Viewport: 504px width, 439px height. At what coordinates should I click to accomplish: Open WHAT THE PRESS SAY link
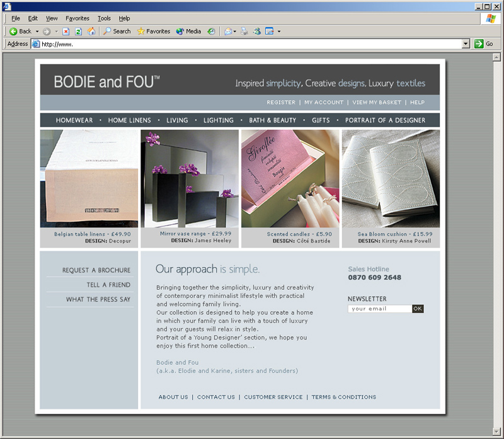click(x=98, y=299)
